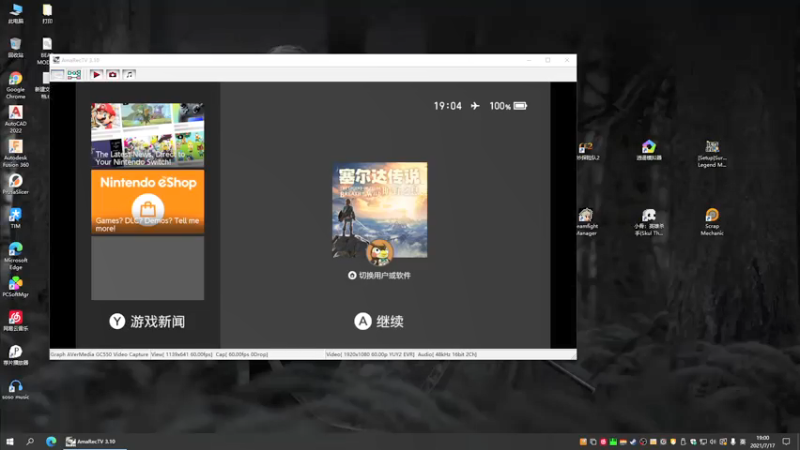The height and width of the screenshot is (450, 800).
Task: Toggle audio with the music note icon
Action: point(129,74)
